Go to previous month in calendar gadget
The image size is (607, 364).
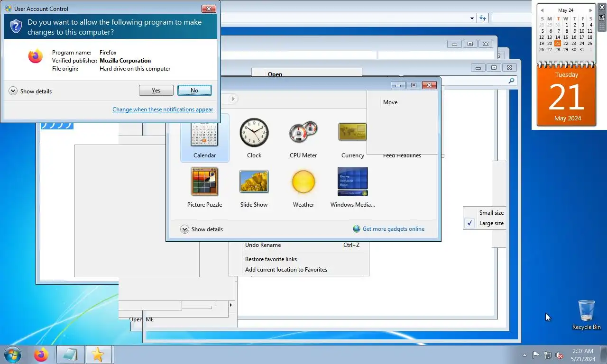pyautogui.click(x=542, y=10)
